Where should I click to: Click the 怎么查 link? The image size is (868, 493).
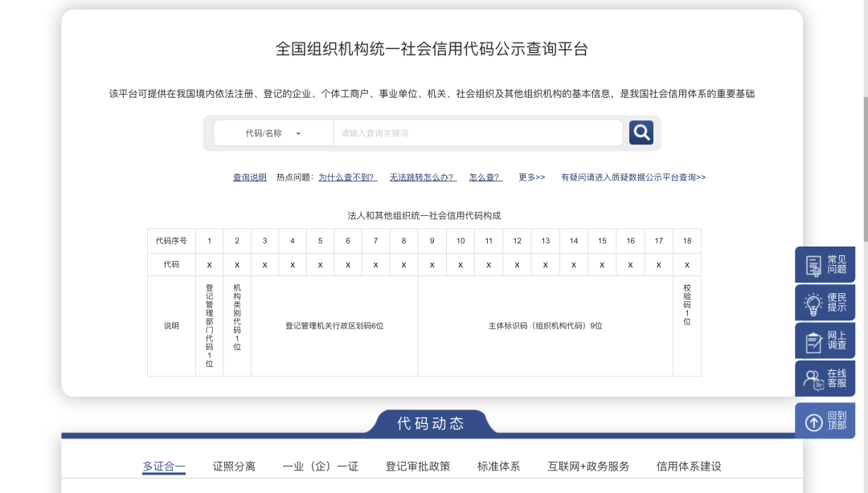485,177
